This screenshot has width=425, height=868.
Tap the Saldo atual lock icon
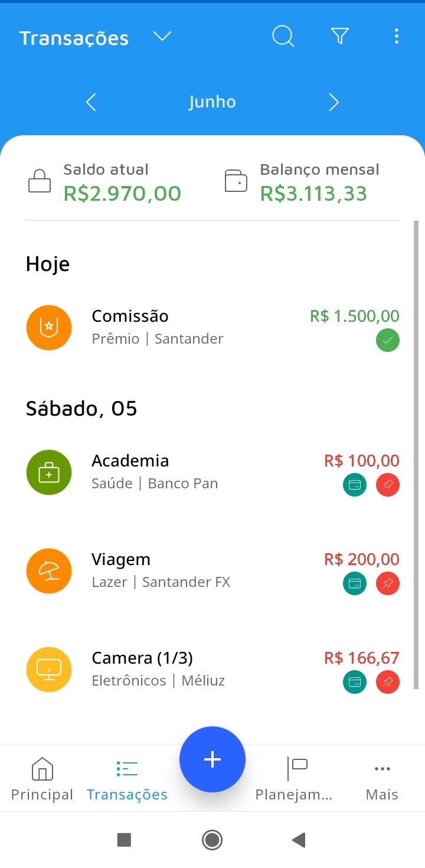(40, 181)
